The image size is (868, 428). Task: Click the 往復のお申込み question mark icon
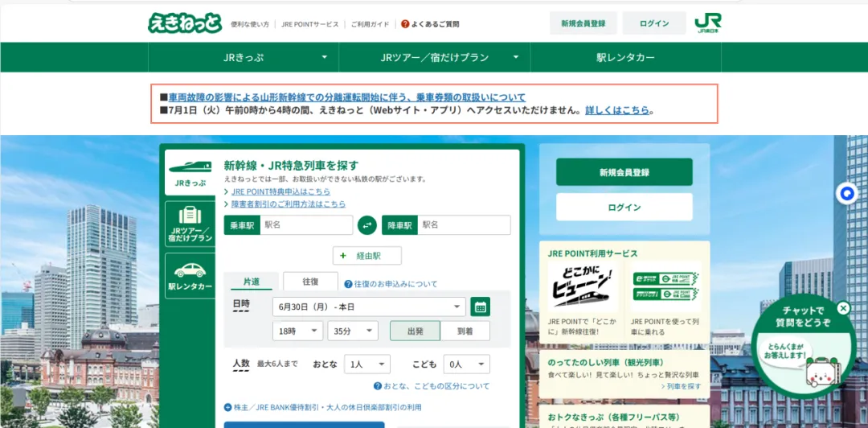coord(348,284)
